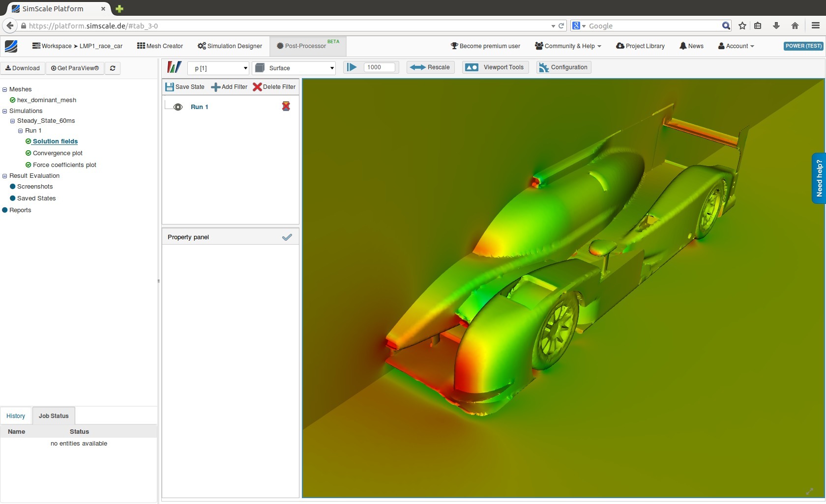Toggle Run 1 visibility eye icon

[178, 107]
